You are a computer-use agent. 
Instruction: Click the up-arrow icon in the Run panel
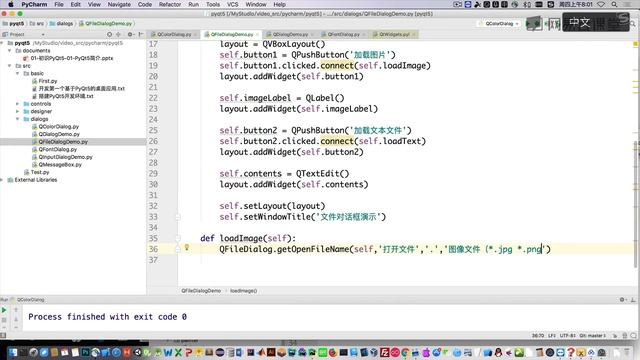point(16,310)
